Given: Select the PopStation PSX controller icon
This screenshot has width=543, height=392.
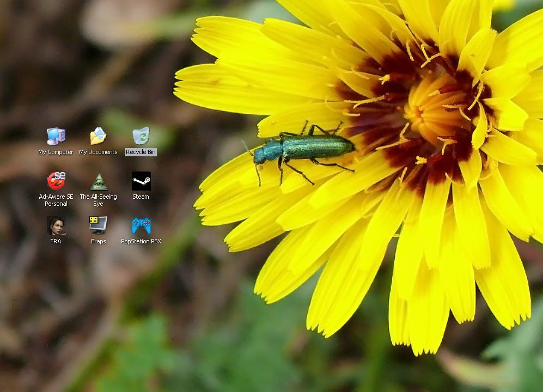Looking at the screenshot, I should 141,225.
